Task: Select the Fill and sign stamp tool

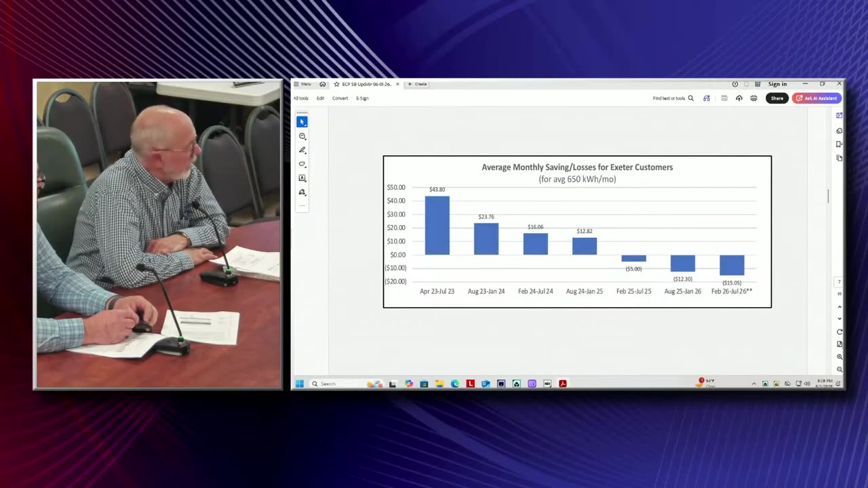Action: pyautogui.click(x=302, y=192)
